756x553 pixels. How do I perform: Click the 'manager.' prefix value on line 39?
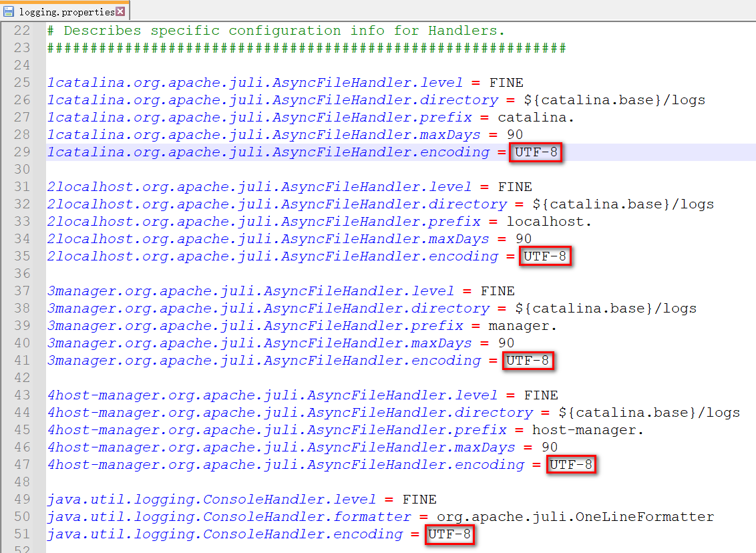(522, 326)
